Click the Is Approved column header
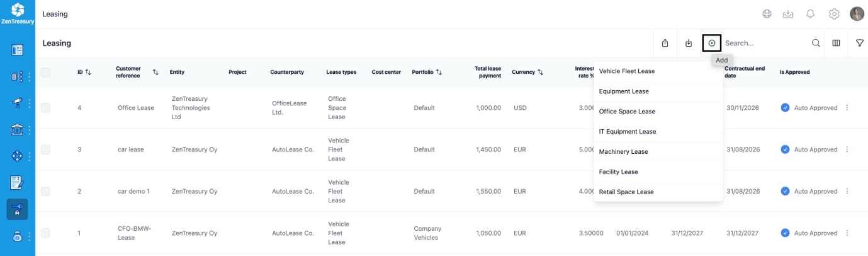The height and width of the screenshot is (256, 868). point(794,73)
